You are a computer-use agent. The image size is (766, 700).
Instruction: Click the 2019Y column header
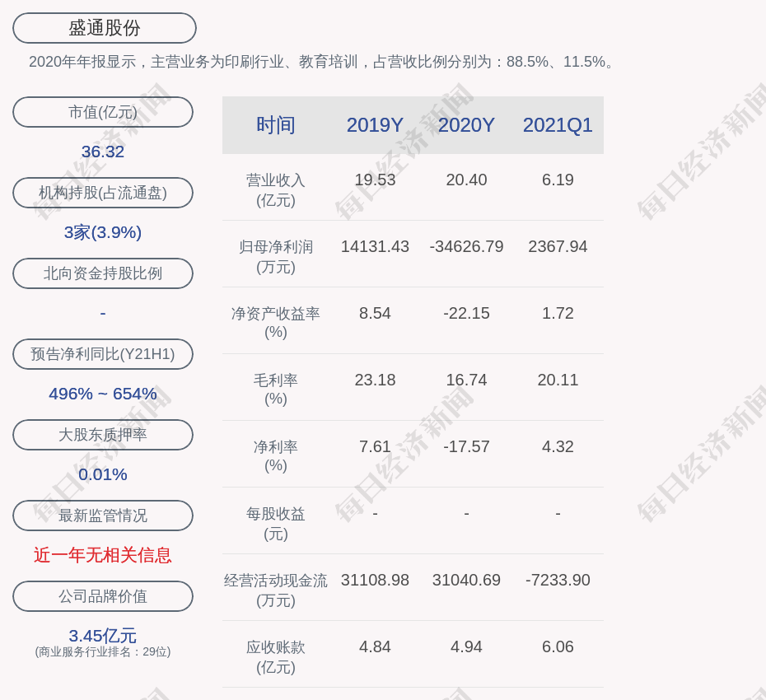[x=375, y=125]
